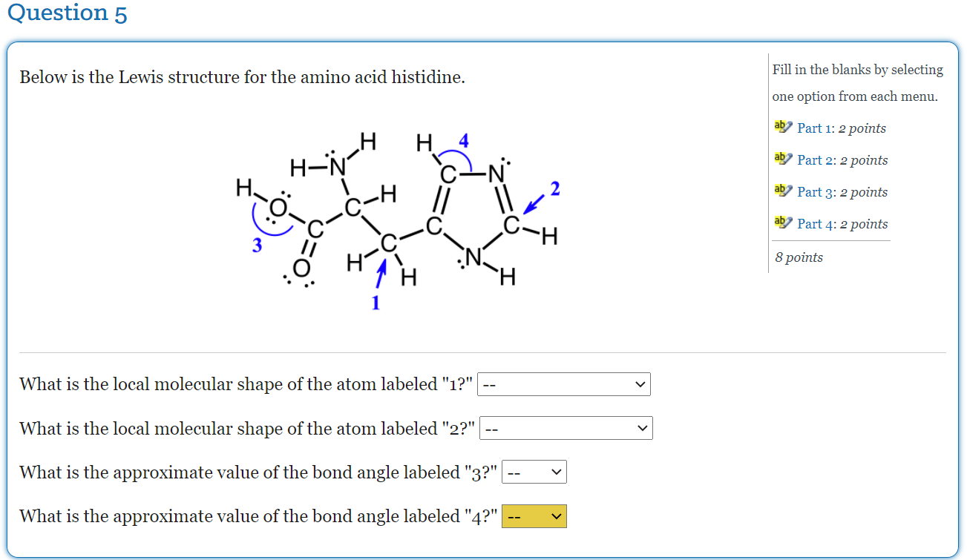
Task: Click the "Part 2: 2 points" link
Action: [842, 159]
